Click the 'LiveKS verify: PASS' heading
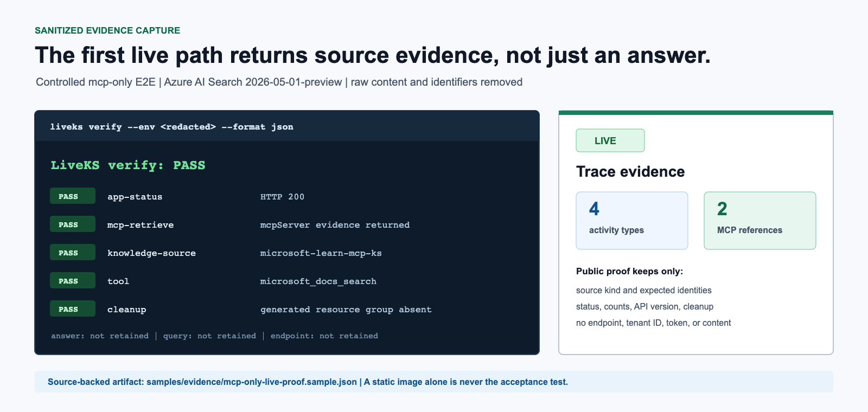 point(128,165)
